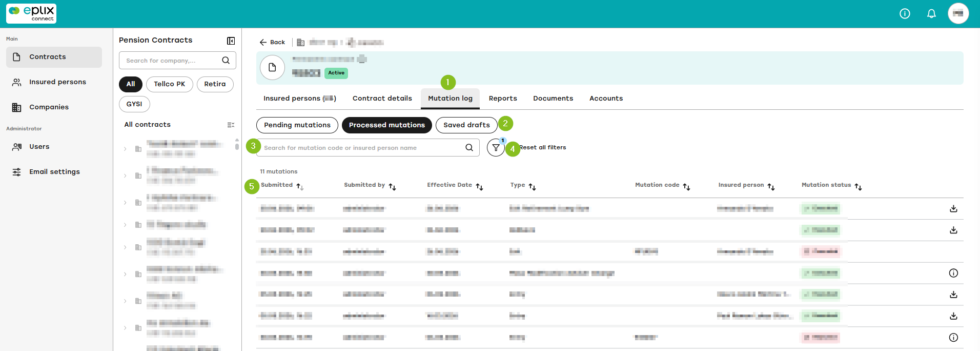Image resolution: width=980 pixels, height=351 pixels.
Task: Show Pending mutations
Action: (x=297, y=125)
